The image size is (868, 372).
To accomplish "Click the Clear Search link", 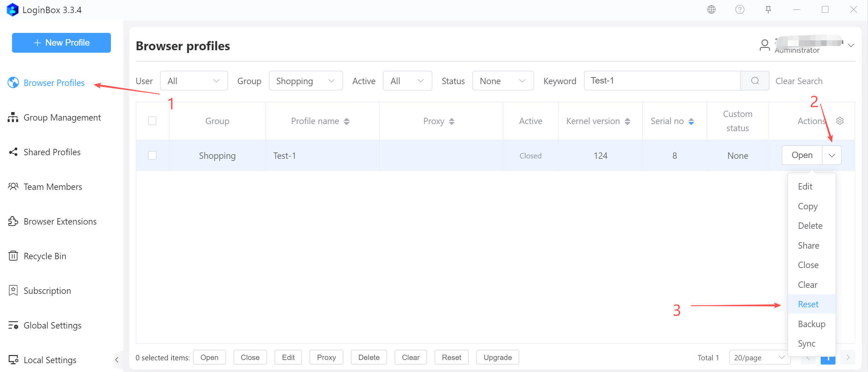I will [x=799, y=81].
